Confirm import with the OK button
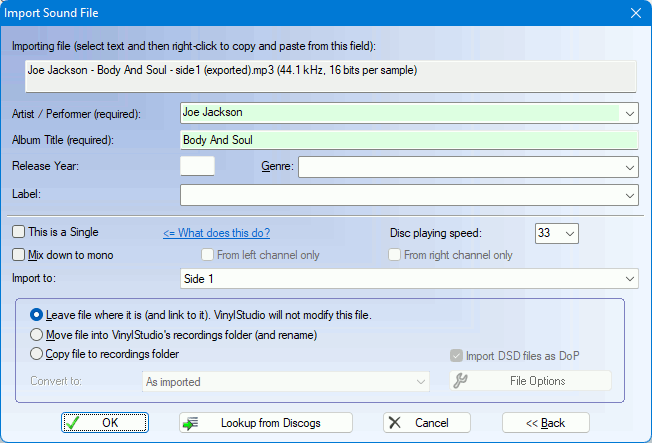 pyautogui.click(x=105, y=423)
